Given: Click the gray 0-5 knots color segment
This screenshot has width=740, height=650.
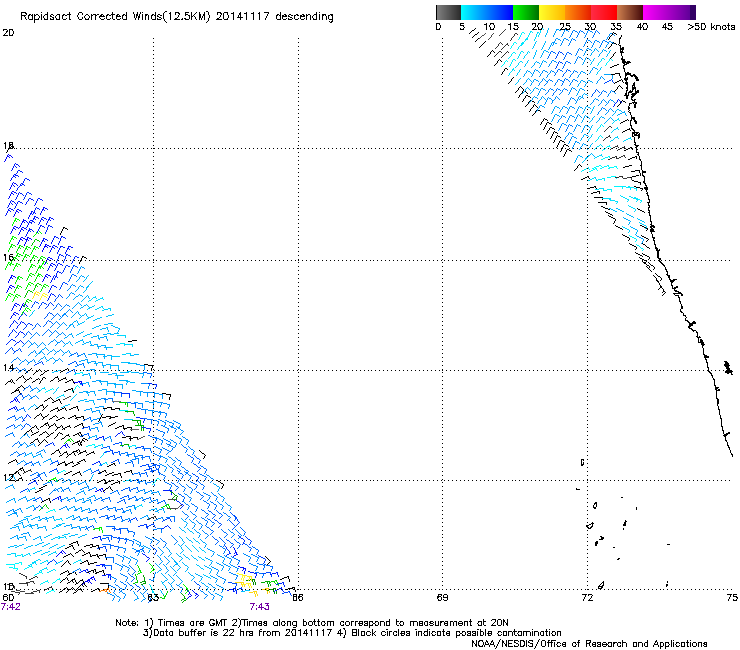Looking at the screenshot, I should 448,12.
